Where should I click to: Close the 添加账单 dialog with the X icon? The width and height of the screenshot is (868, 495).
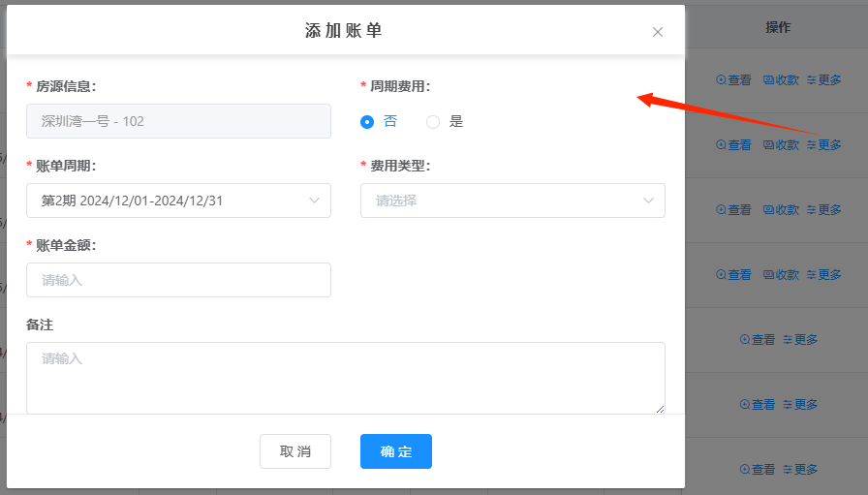pyautogui.click(x=658, y=32)
